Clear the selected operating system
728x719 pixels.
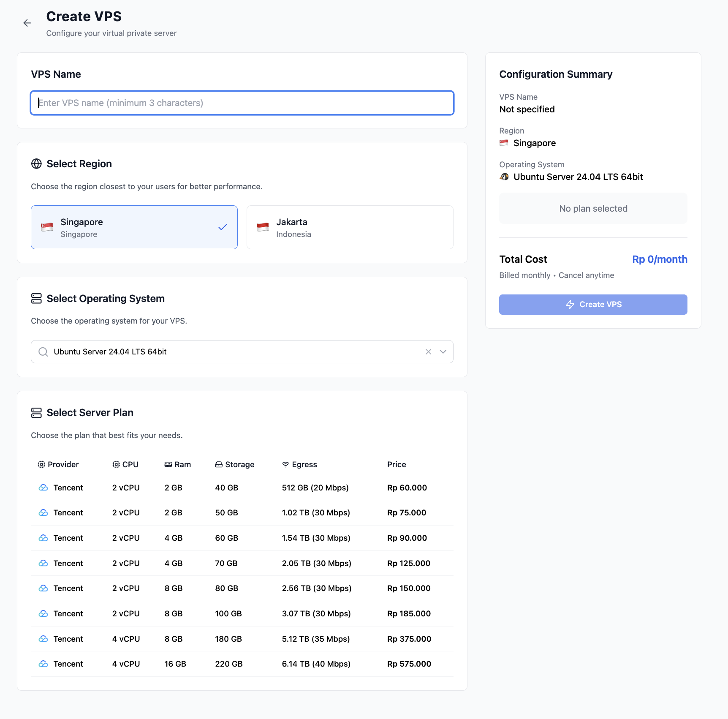(x=428, y=351)
